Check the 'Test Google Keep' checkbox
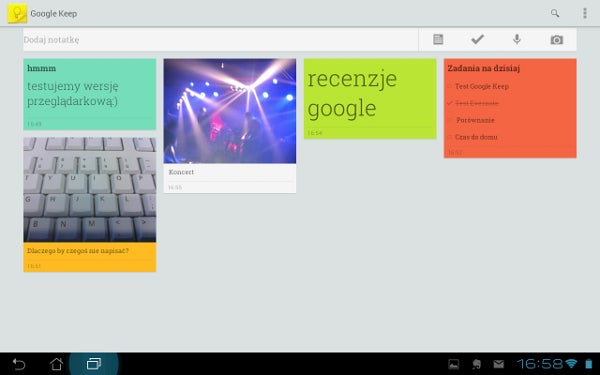This screenshot has height=375, width=600. [x=450, y=86]
